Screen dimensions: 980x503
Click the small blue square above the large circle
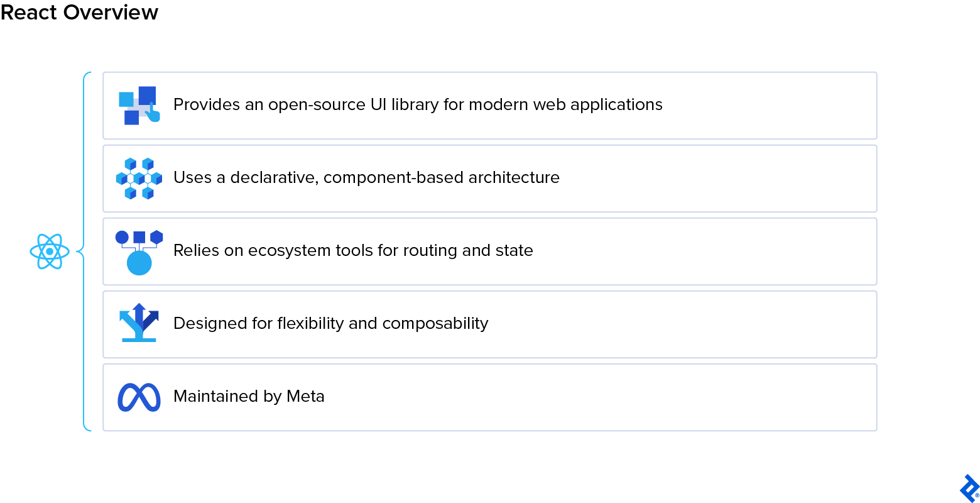[139, 237]
